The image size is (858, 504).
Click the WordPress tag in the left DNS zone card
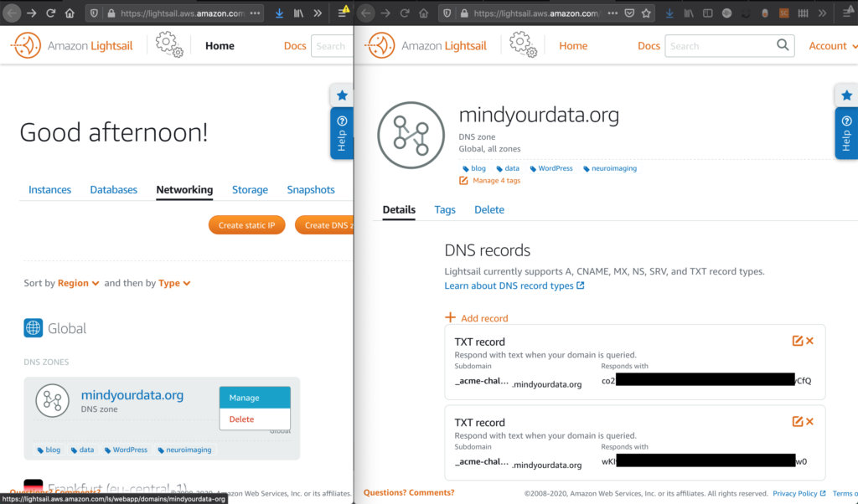click(126, 450)
